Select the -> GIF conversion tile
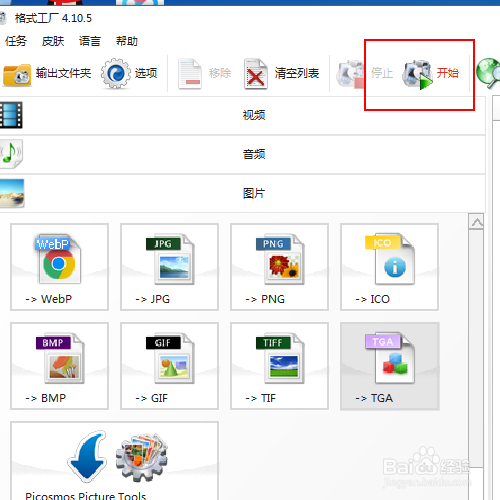Screen dimensions: 500x500 click(169, 366)
